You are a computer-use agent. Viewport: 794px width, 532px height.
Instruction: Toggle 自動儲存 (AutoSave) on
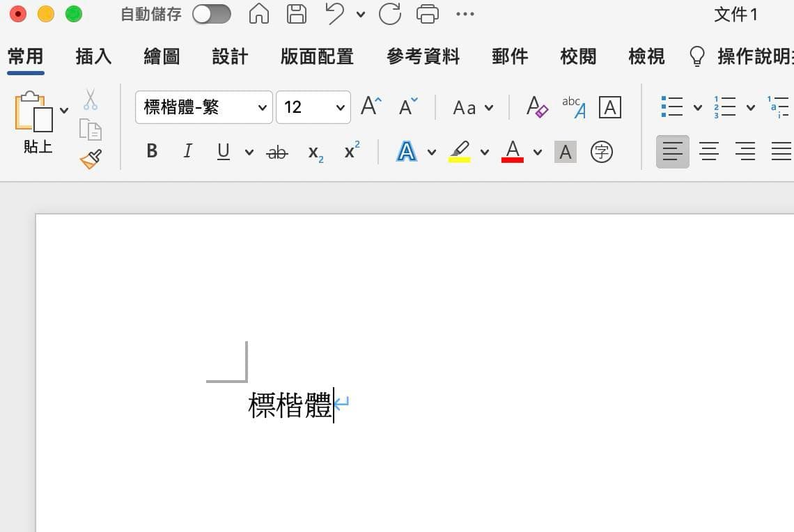(x=212, y=14)
